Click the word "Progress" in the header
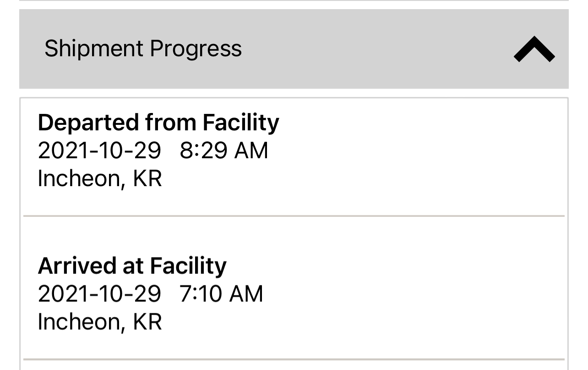Screen dimensions: 588x370 (196, 48)
